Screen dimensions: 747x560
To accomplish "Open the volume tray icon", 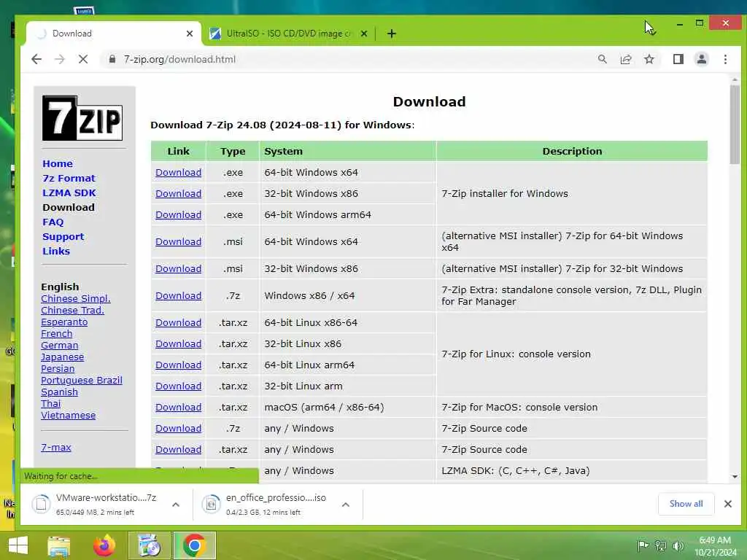I will coord(678,545).
